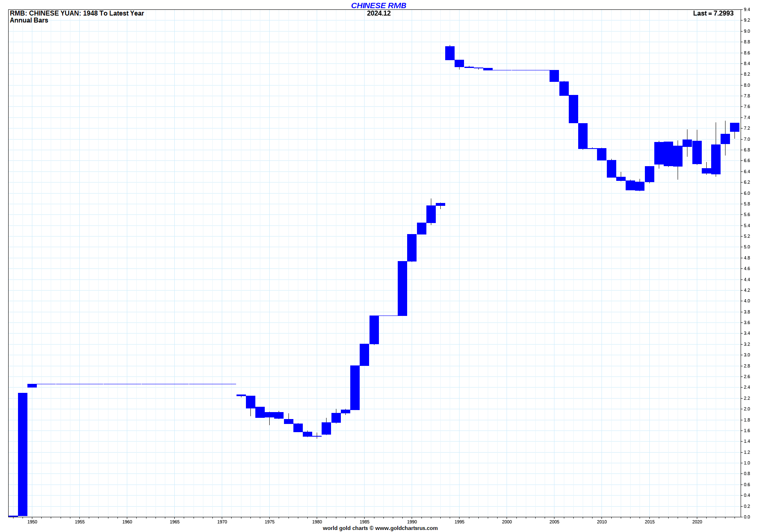Click the 2.0 y-axis value
Viewport: 757px width, 532px height.
coord(747,409)
